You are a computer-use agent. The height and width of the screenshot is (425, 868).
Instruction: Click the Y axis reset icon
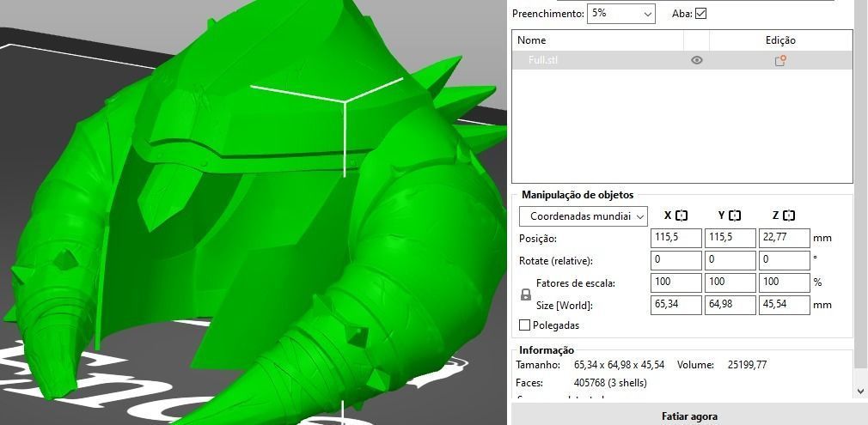(x=735, y=216)
